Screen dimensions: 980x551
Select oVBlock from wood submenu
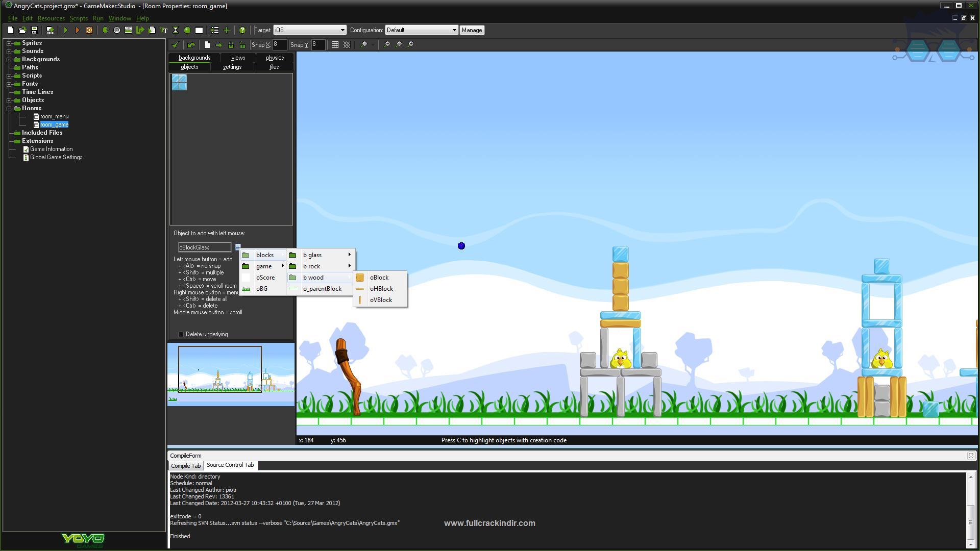381,299
